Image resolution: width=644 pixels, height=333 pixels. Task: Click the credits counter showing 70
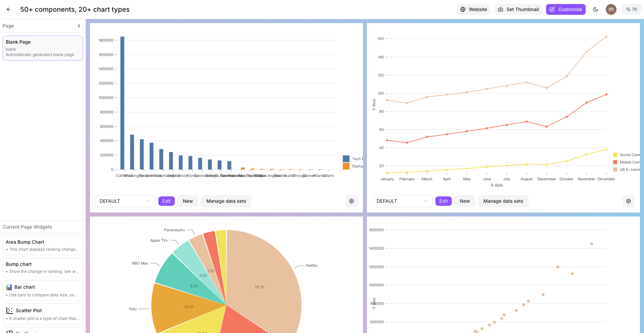coord(631,9)
